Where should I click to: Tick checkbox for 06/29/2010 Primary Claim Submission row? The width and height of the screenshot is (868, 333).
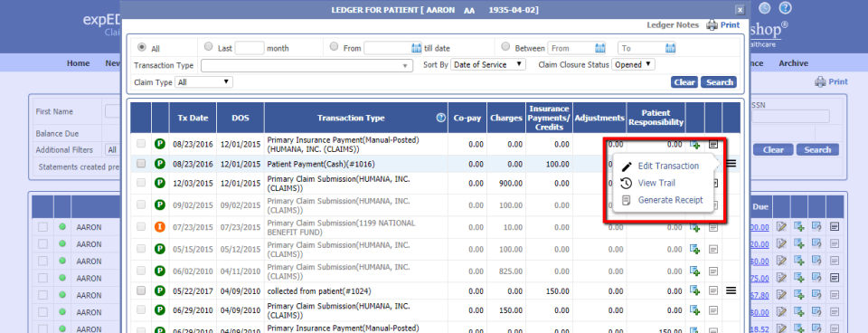141,309
